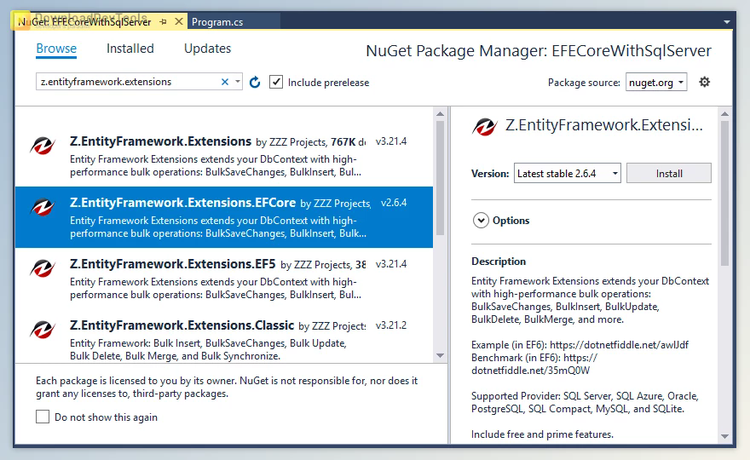750x460 pixels.
Task: Select Z.EntityFramework.Extensions.EF5 package
Action: coord(224,279)
